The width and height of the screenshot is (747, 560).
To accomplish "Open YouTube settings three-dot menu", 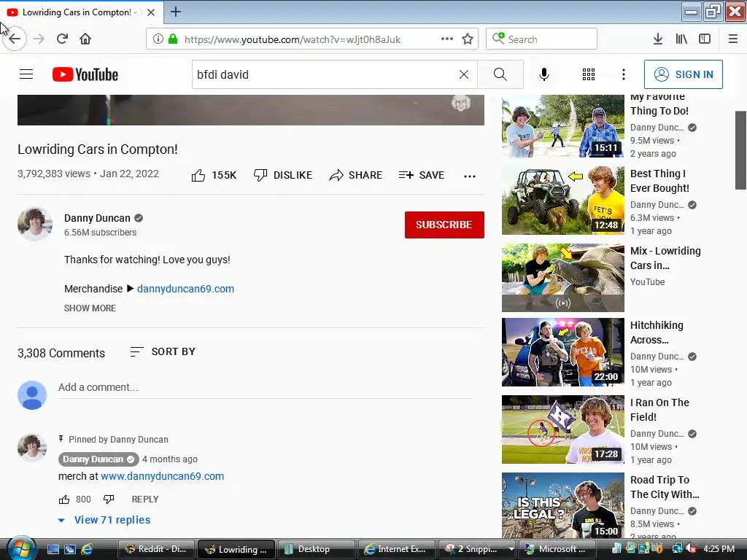I will tap(624, 74).
